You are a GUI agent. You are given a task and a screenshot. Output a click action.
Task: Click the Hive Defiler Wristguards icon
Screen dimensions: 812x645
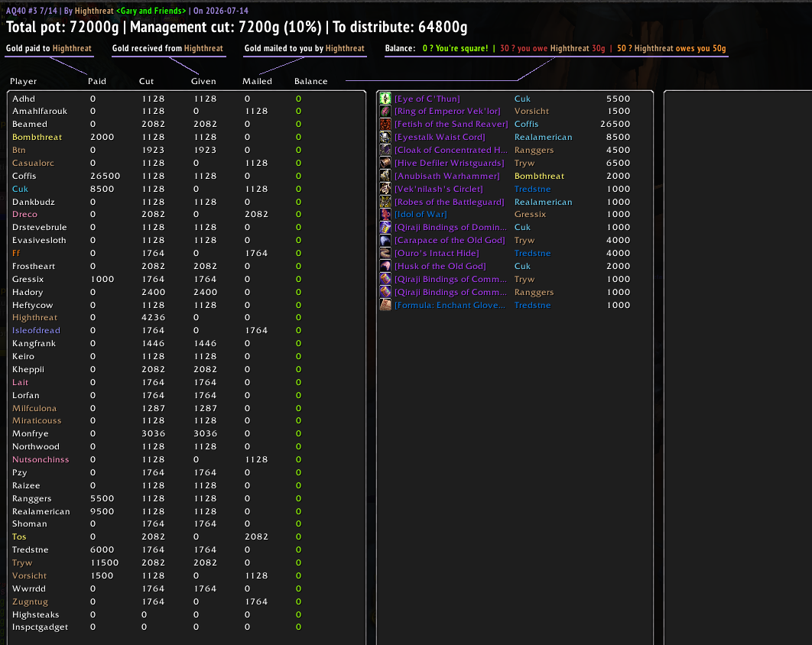click(x=385, y=163)
